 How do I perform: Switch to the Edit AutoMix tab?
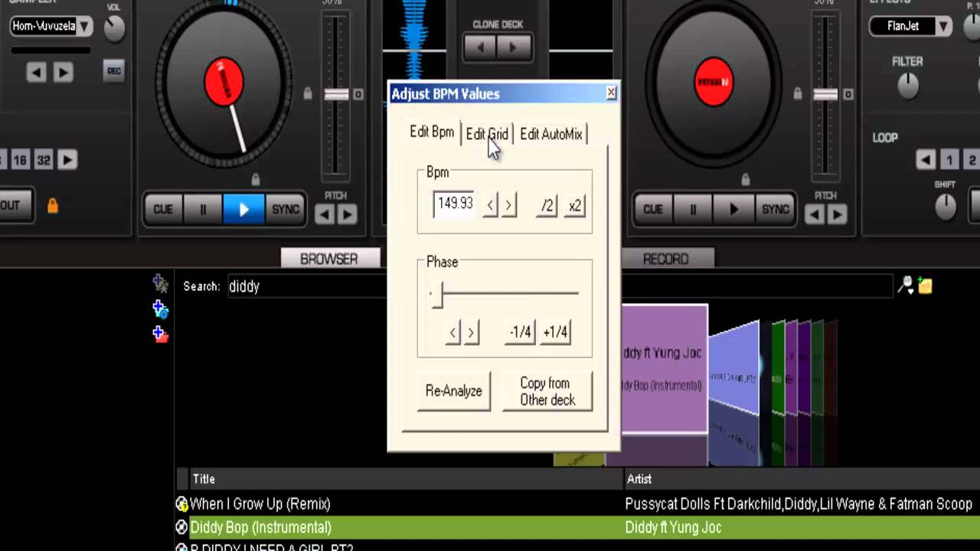coord(551,134)
